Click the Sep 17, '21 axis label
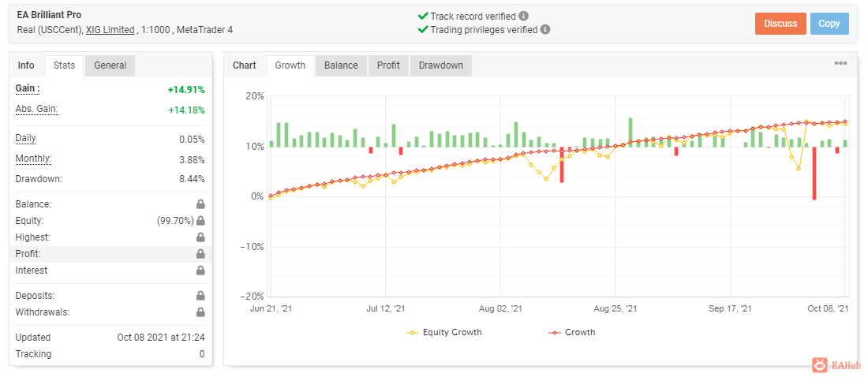Viewport: 868px width, 377px height. click(730, 309)
